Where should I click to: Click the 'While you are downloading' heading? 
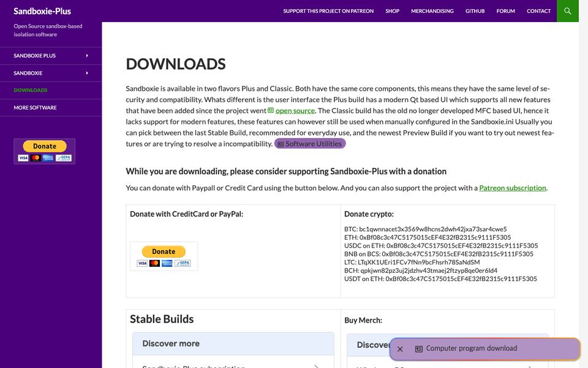coord(286,171)
